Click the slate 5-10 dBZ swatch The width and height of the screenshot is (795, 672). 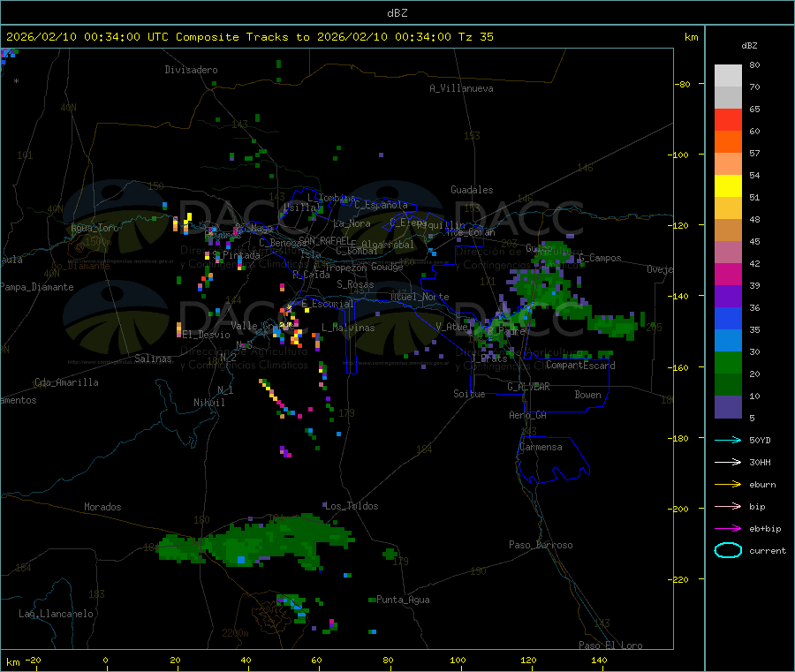pos(728,407)
